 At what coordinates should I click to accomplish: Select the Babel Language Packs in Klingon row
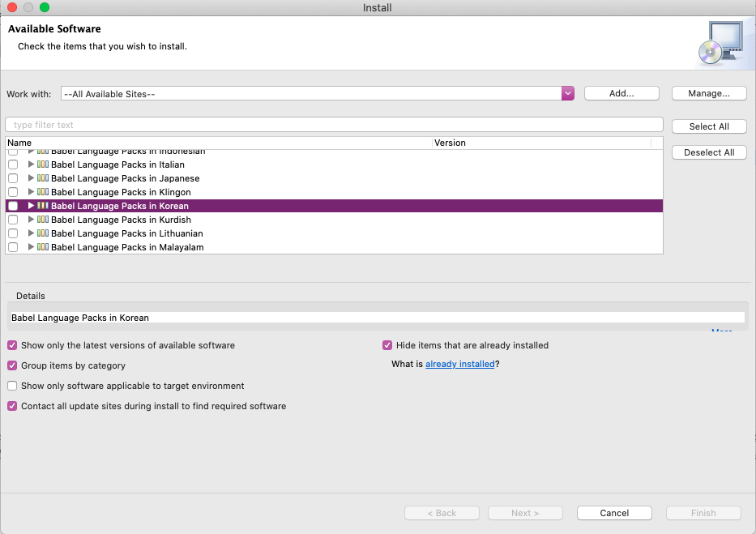[x=334, y=192]
